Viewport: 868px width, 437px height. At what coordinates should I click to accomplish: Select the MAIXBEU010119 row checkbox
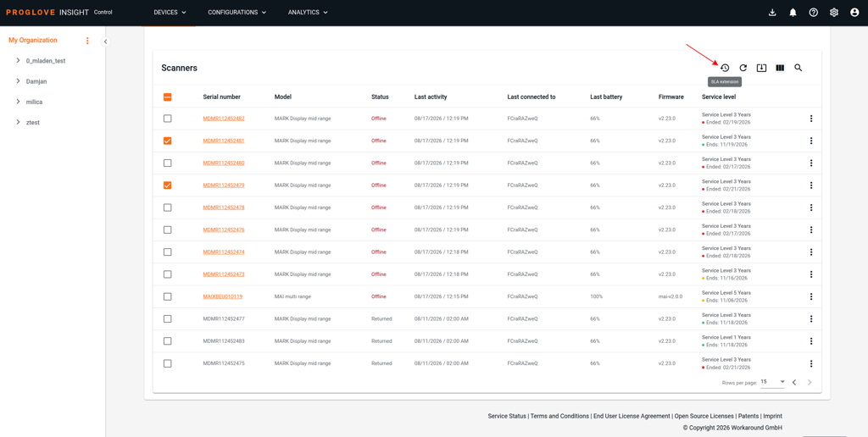point(168,296)
